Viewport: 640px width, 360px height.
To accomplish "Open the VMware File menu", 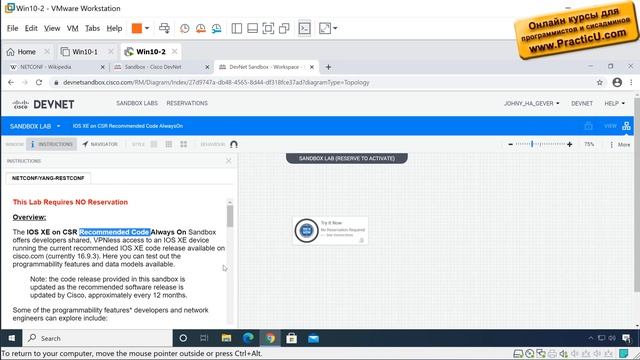I will coord(12,28).
